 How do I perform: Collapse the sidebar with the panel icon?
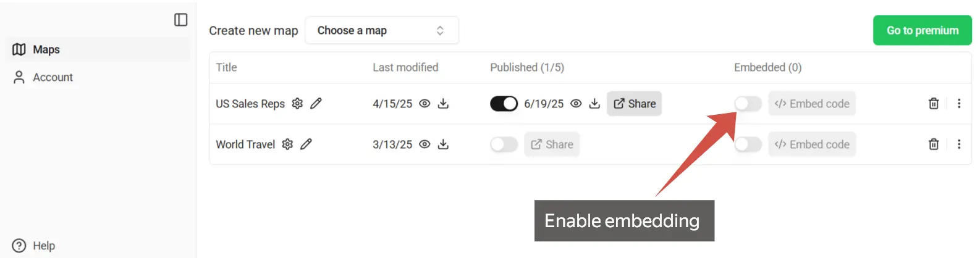click(181, 20)
